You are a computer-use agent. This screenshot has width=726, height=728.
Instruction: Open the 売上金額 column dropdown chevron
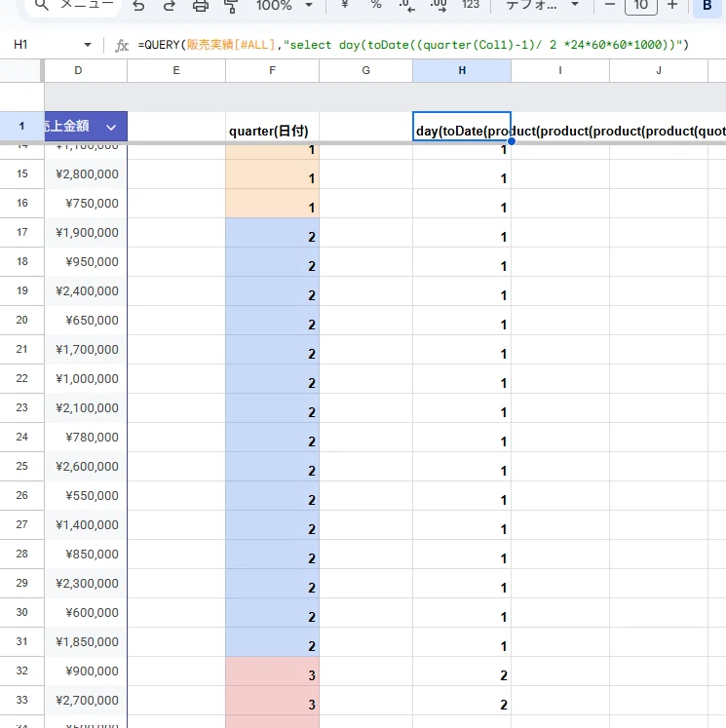tap(111, 128)
